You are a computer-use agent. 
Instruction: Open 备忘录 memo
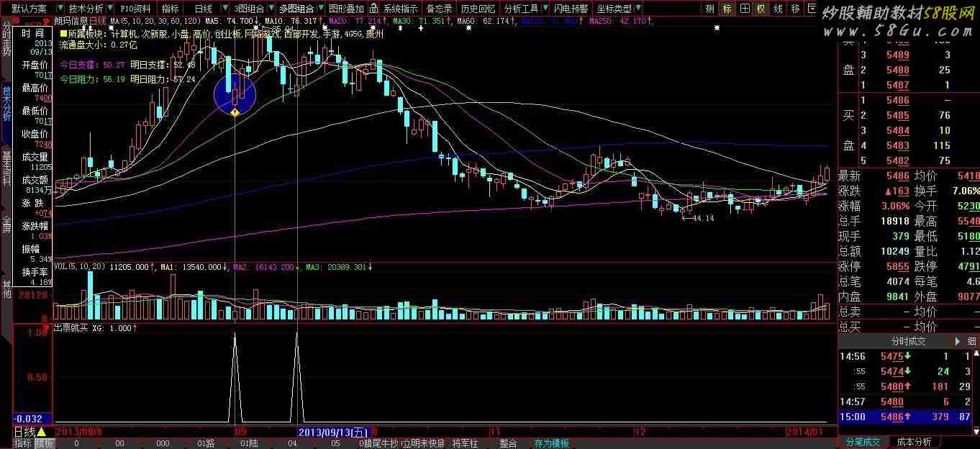439,9
